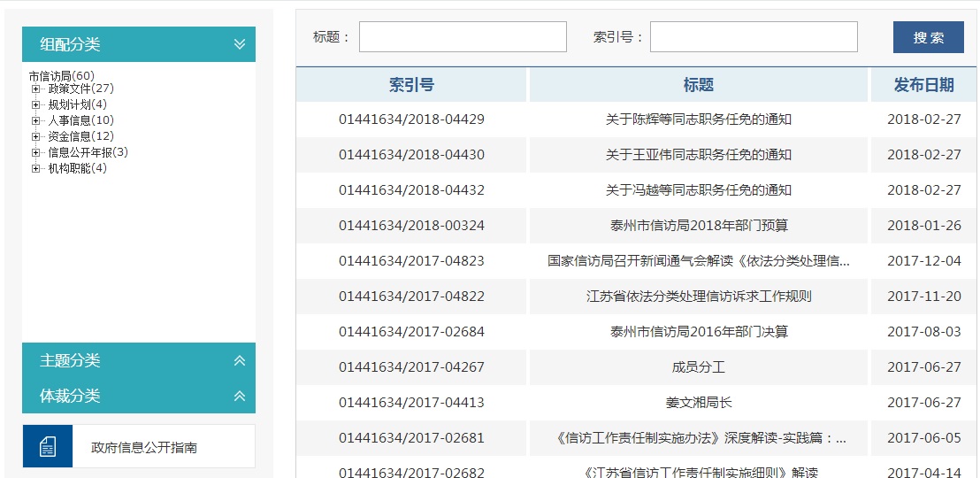Click the date 2017-08-03

[x=924, y=332]
